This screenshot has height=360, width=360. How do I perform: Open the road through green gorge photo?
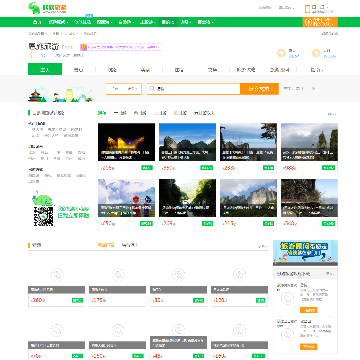coord(187,198)
